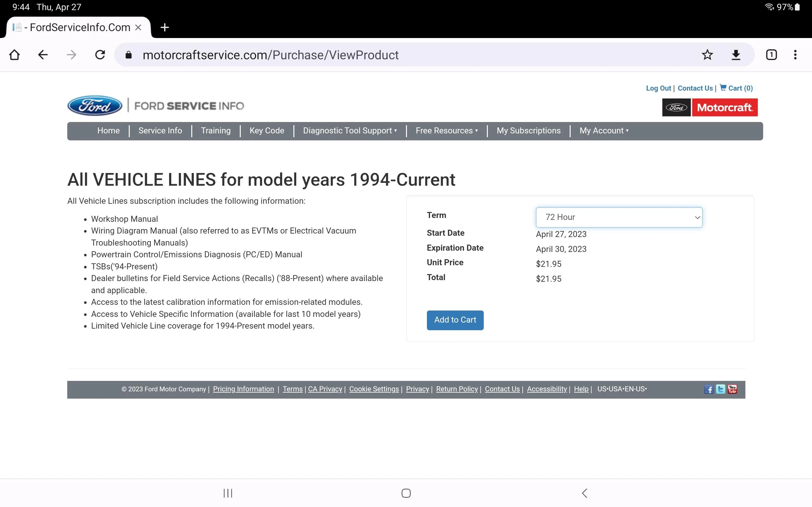Tap the browser home icon
The height and width of the screenshot is (507, 812).
pyautogui.click(x=14, y=55)
